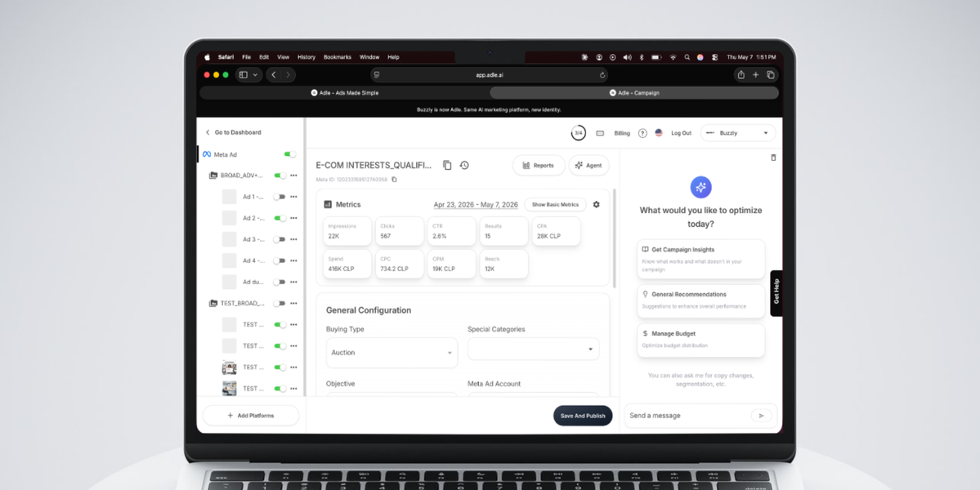Go to Dashboard link
The width and height of the screenshot is (980, 490).
click(x=233, y=132)
